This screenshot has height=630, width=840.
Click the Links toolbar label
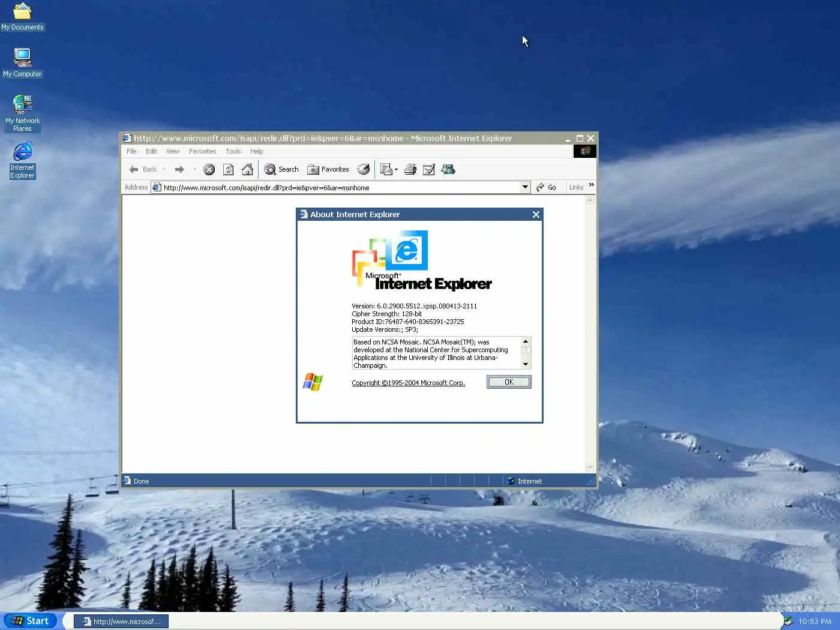(x=576, y=187)
